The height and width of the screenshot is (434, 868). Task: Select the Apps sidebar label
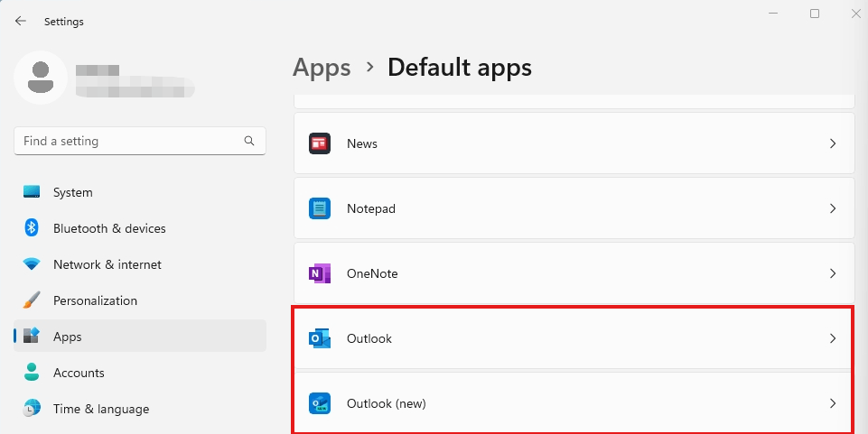click(68, 337)
